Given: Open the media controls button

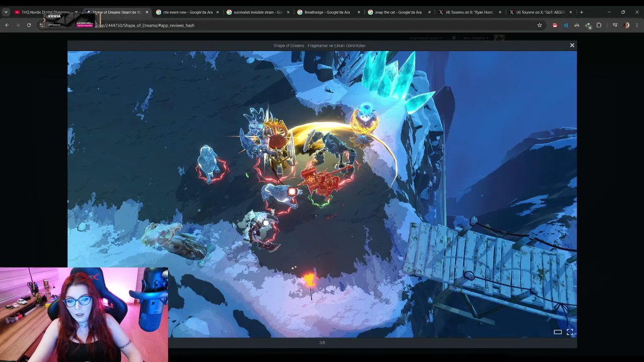Looking at the screenshot, I should pos(615,25).
